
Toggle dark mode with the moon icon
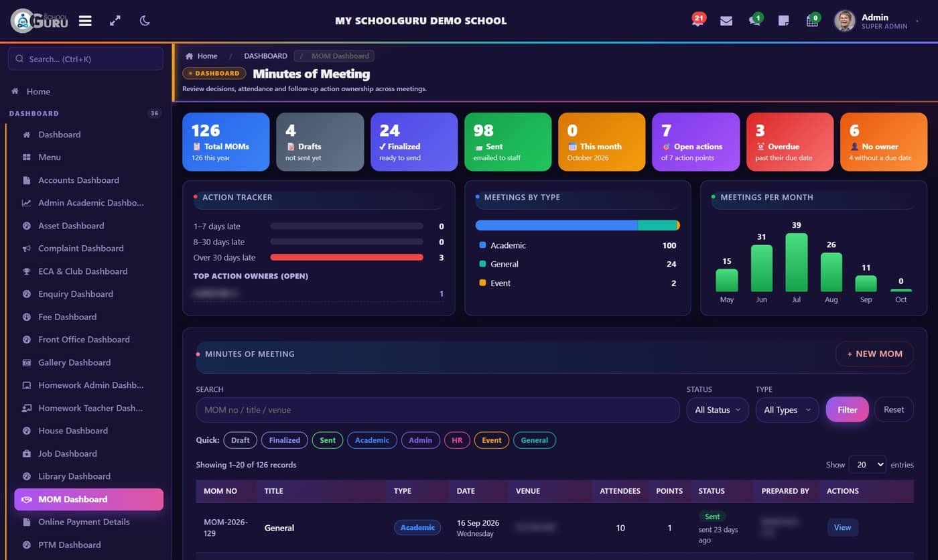pos(145,21)
